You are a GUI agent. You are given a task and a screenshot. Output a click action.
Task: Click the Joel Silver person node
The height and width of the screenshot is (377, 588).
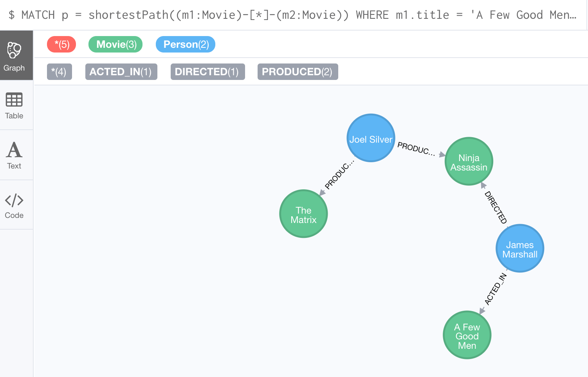[371, 138]
